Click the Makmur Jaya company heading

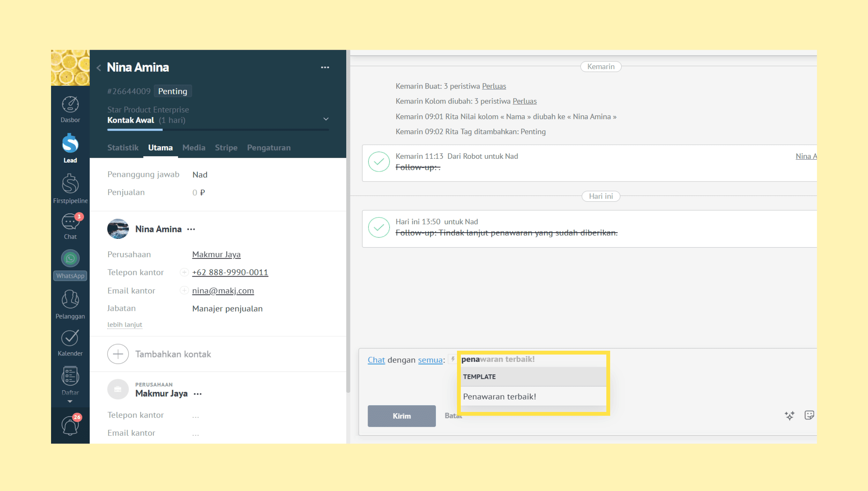pyautogui.click(x=161, y=393)
